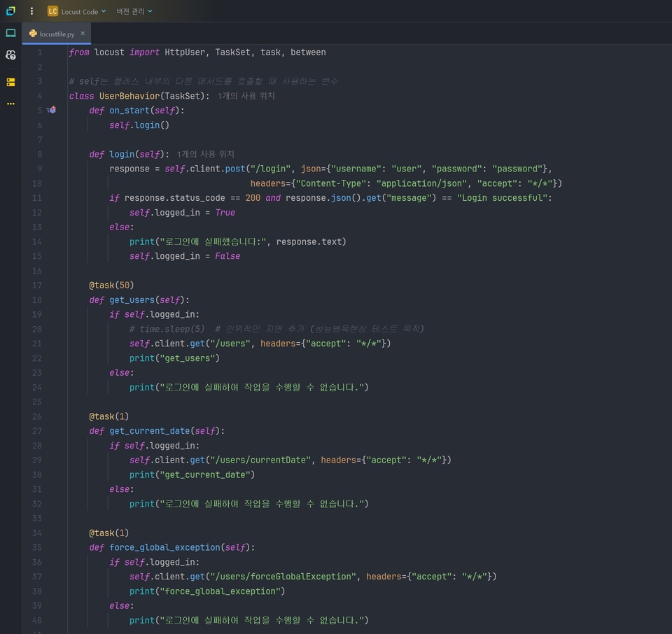Click the @task(1) decorator on line 34
This screenshot has width=672, height=634.
[109, 533]
